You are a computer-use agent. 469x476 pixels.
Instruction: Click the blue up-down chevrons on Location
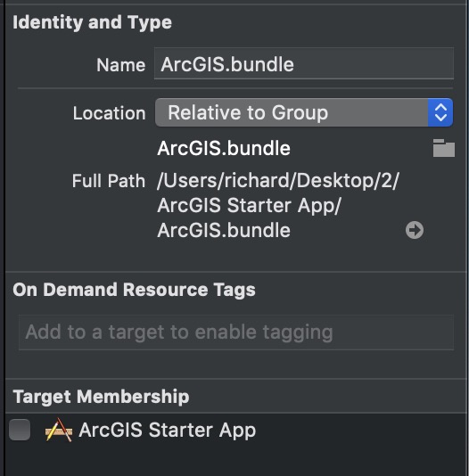tap(440, 112)
